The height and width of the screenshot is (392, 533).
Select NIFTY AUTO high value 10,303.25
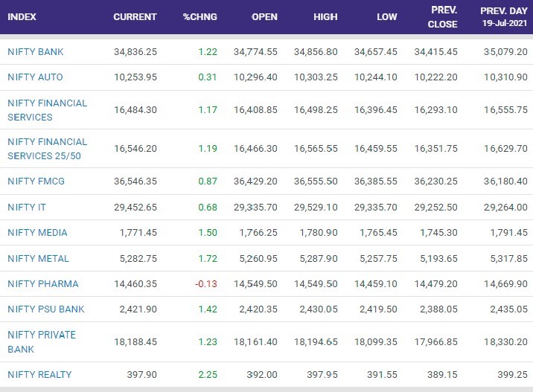(316, 77)
